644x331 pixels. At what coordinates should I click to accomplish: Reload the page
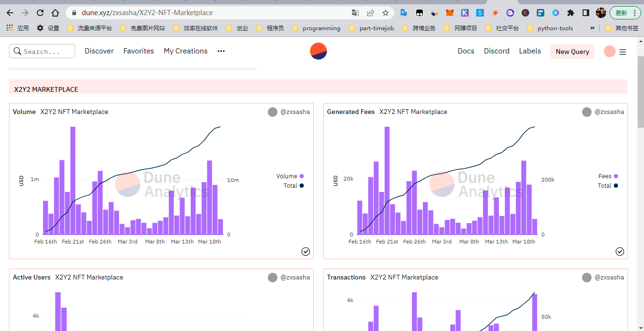[40, 13]
